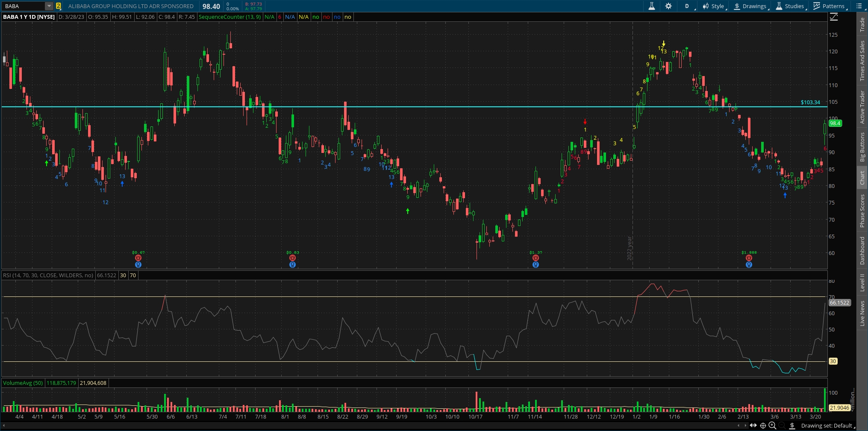This screenshot has width=868, height=431.
Task: Click the 66.1522 value in the RSI header
Action: (106, 276)
